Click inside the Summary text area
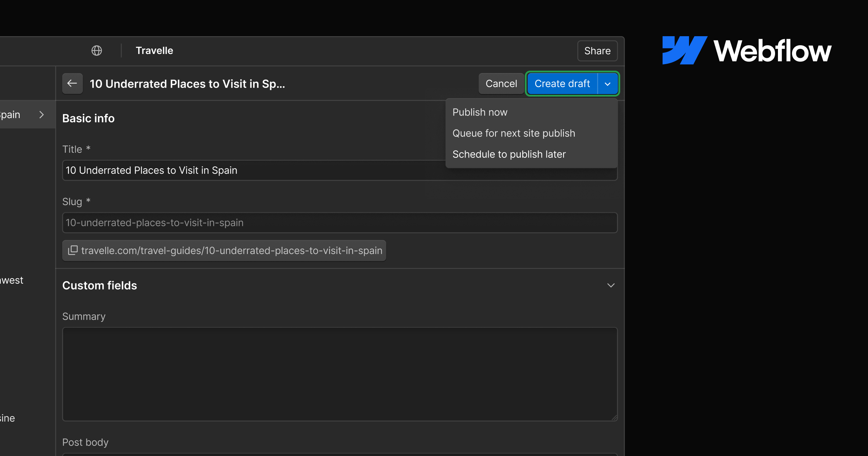The image size is (868, 456). 340,374
